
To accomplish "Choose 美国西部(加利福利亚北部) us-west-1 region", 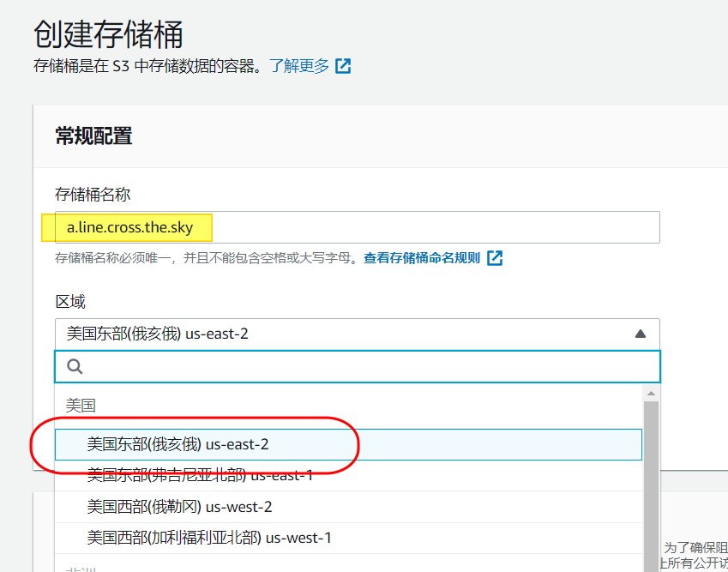I will [x=208, y=538].
